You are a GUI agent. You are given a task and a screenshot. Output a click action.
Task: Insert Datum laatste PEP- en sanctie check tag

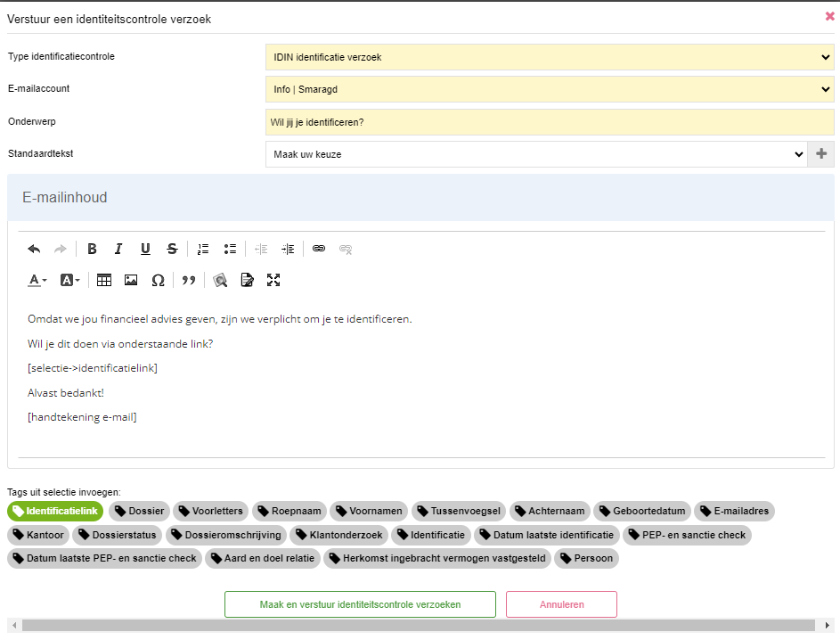click(104, 559)
